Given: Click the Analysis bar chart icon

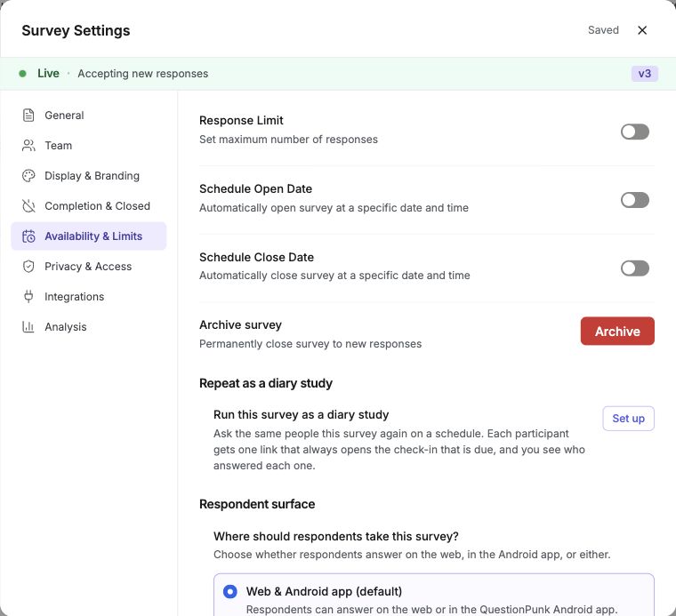Looking at the screenshot, I should (28, 326).
